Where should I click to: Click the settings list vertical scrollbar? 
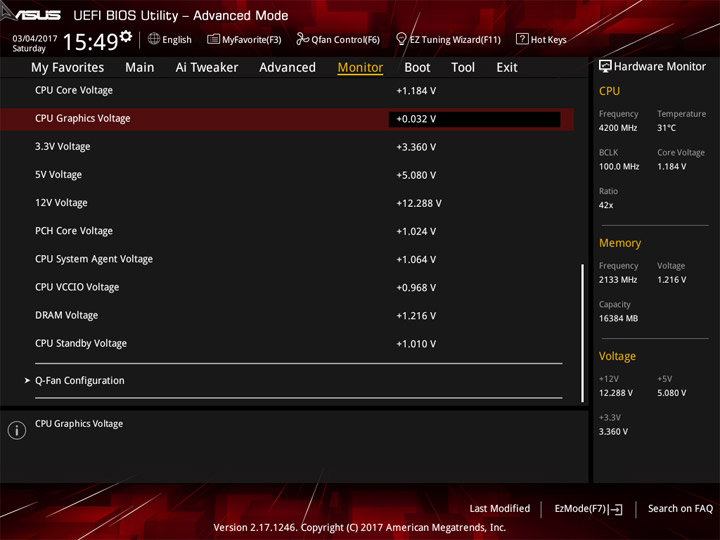(582, 333)
